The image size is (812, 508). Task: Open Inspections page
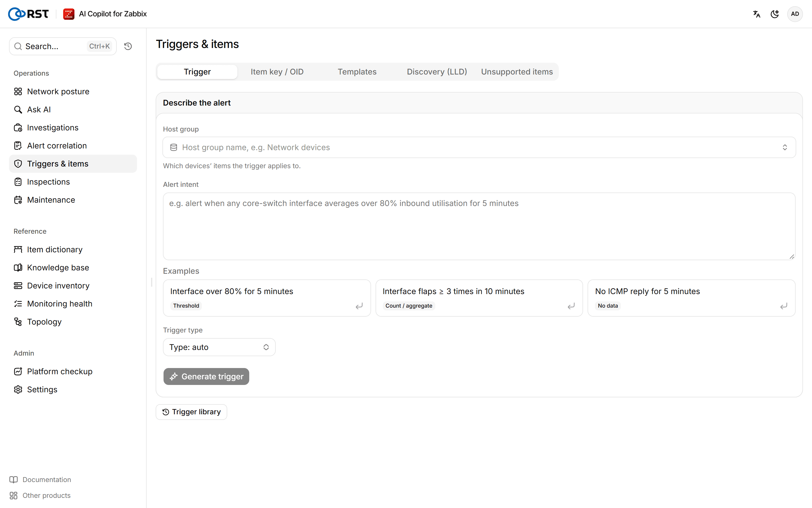[x=73, y=182]
